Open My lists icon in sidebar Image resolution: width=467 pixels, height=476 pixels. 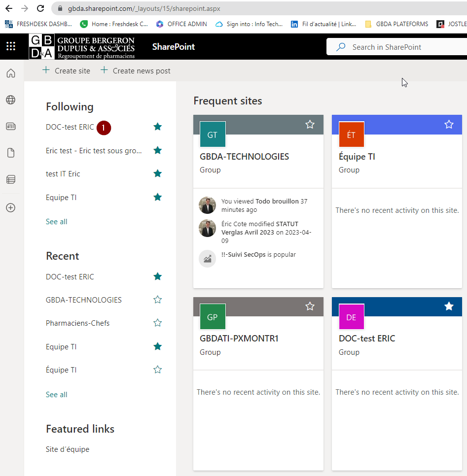[x=11, y=179]
